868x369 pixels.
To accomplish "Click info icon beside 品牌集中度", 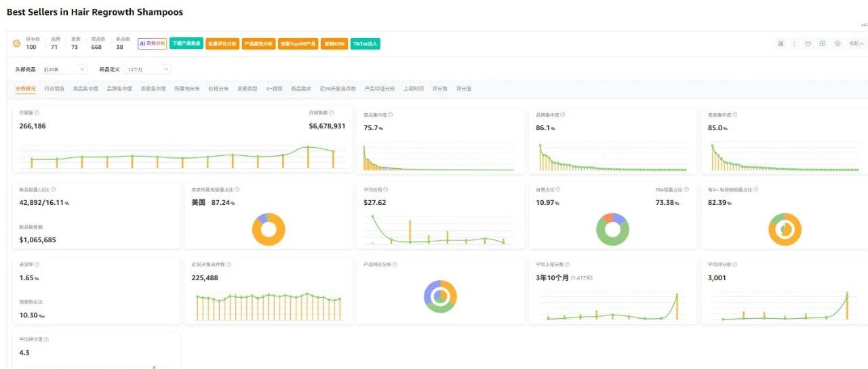I will click(562, 115).
